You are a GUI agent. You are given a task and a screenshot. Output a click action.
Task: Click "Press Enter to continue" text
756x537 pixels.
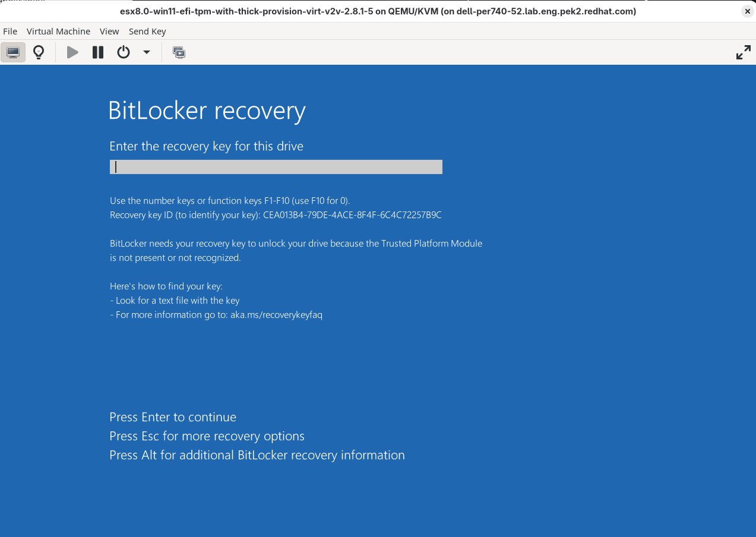click(x=173, y=417)
